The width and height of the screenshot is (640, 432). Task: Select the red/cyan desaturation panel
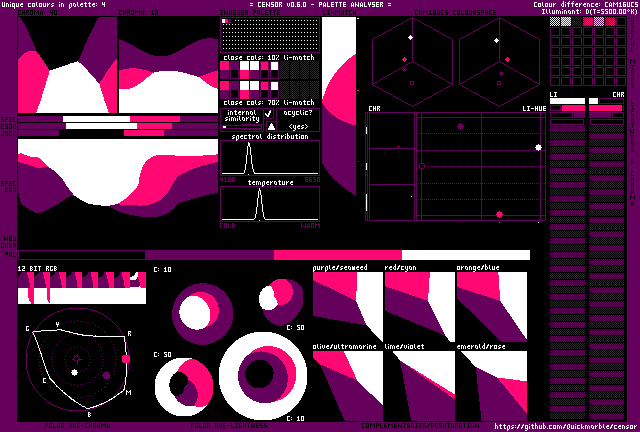(419, 307)
